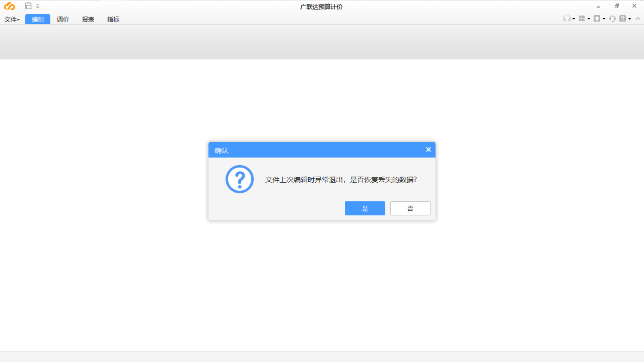This screenshot has height=362, width=644.
Task: Expand the update icon dropdown arrow
Action: [x=604, y=19]
